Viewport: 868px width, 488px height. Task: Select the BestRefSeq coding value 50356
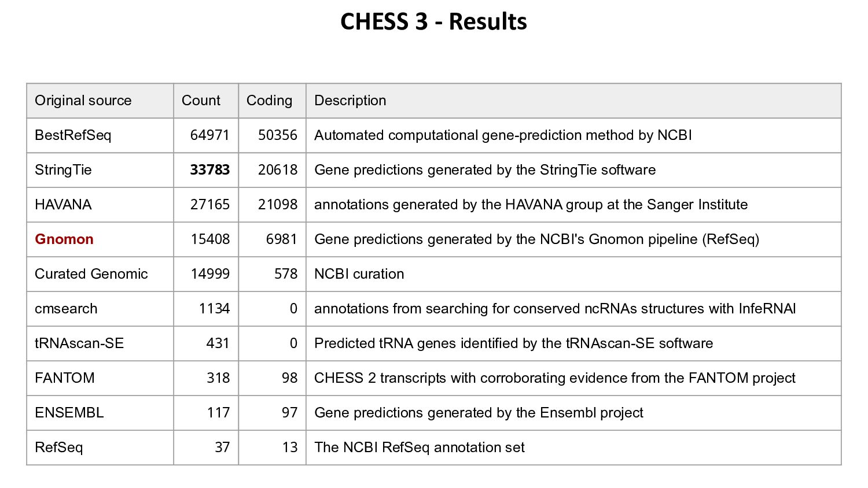[x=277, y=135]
